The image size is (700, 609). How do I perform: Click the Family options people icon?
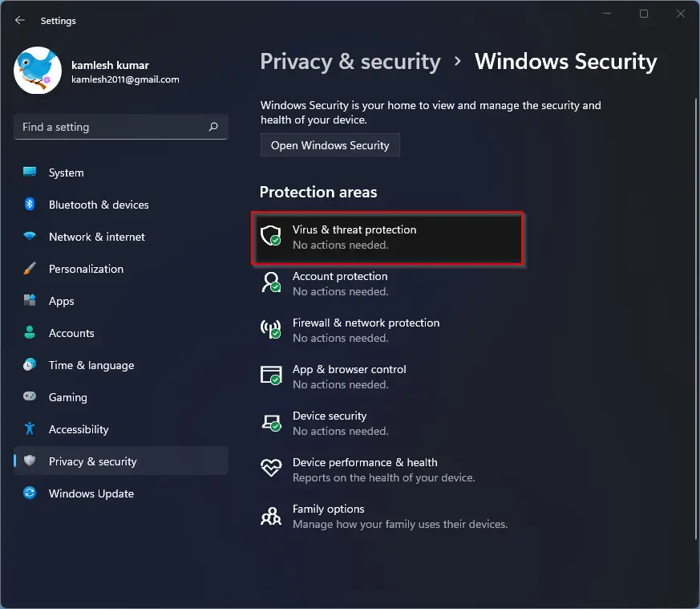coord(270,516)
